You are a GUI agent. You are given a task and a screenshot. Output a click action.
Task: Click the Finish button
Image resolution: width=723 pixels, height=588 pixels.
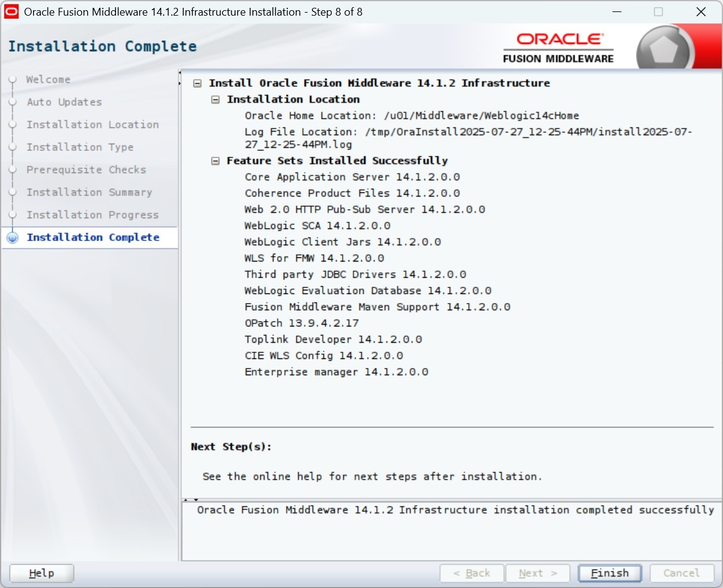pyautogui.click(x=609, y=573)
